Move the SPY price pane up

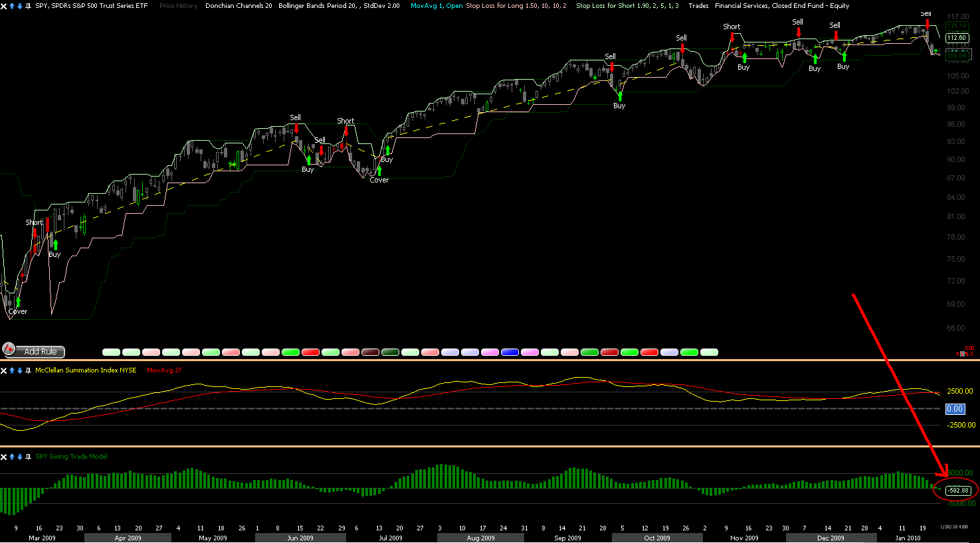pos(12,6)
